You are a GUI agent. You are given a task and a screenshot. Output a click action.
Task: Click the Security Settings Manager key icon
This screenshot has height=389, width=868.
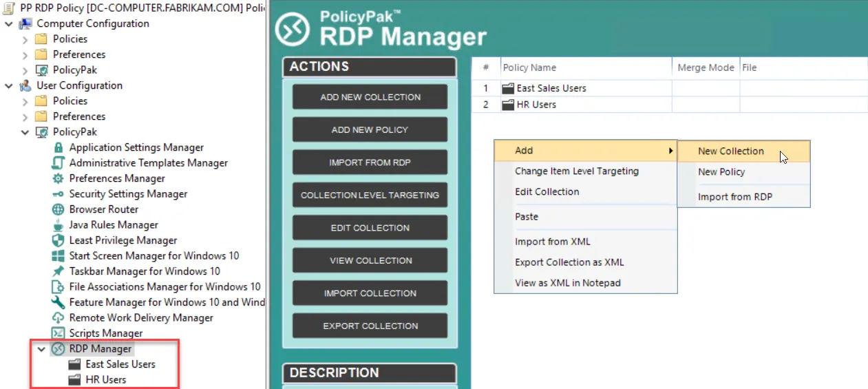pos(59,194)
